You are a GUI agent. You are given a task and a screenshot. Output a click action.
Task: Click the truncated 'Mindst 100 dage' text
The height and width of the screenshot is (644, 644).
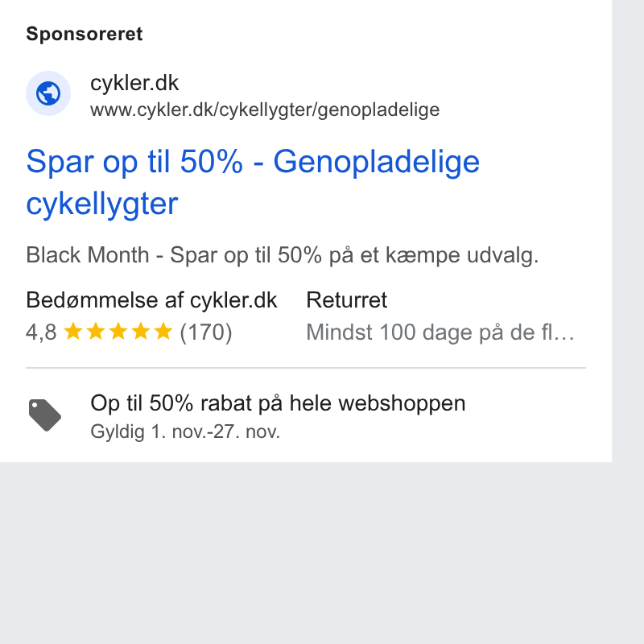click(440, 332)
